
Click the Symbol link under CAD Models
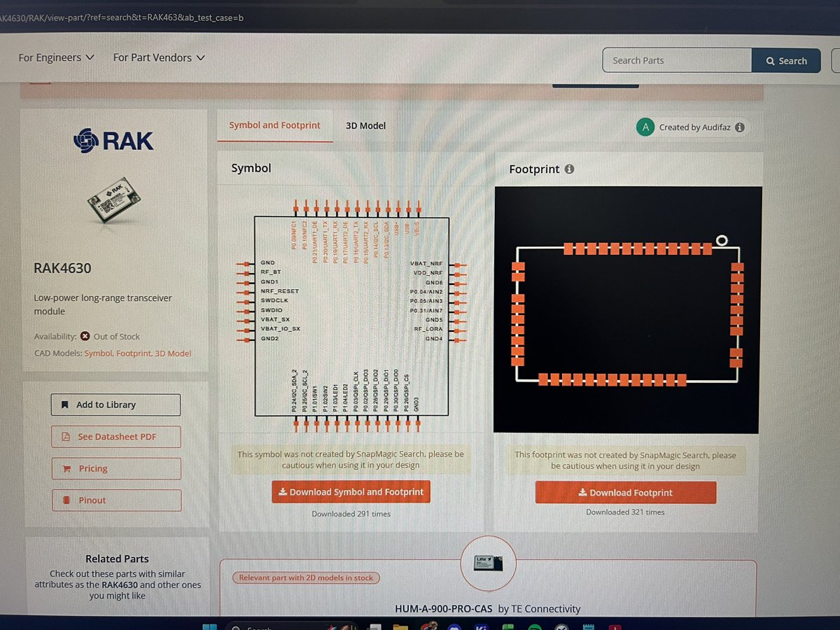[99, 353]
